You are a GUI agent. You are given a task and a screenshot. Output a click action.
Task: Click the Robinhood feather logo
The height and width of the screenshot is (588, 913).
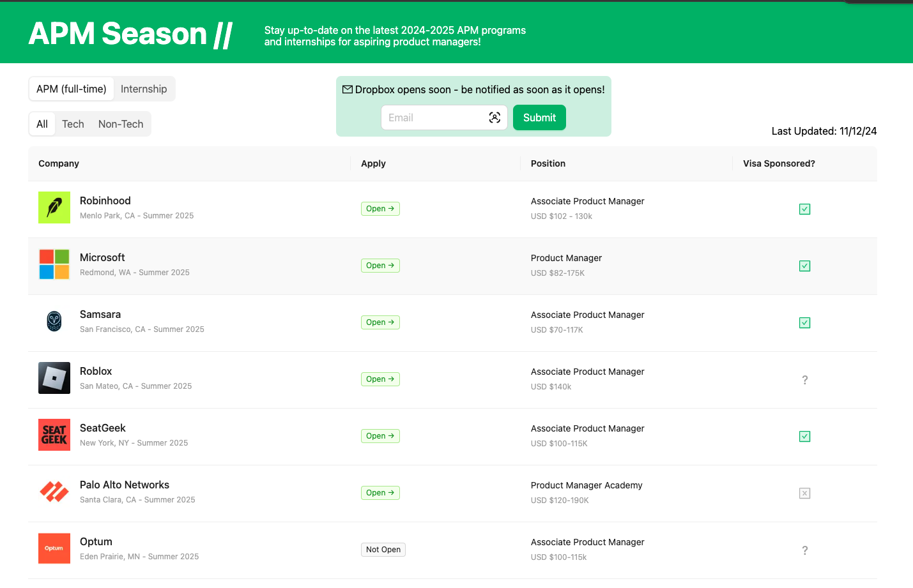54,207
